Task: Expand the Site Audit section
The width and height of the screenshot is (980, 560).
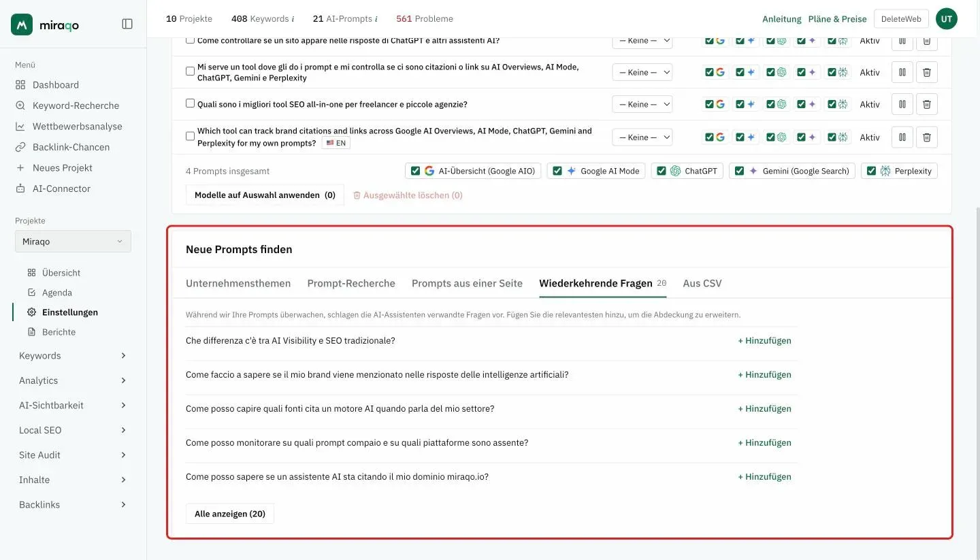Action: (73, 455)
